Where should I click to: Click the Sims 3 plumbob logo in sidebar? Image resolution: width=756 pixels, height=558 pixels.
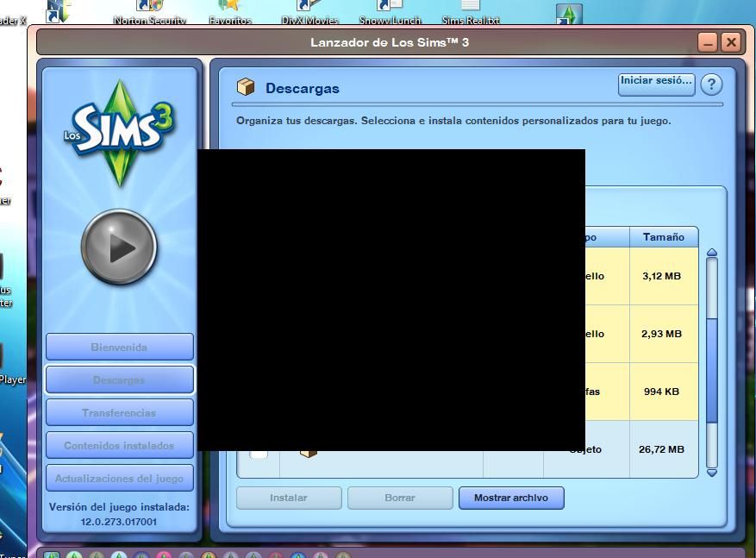click(119, 134)
